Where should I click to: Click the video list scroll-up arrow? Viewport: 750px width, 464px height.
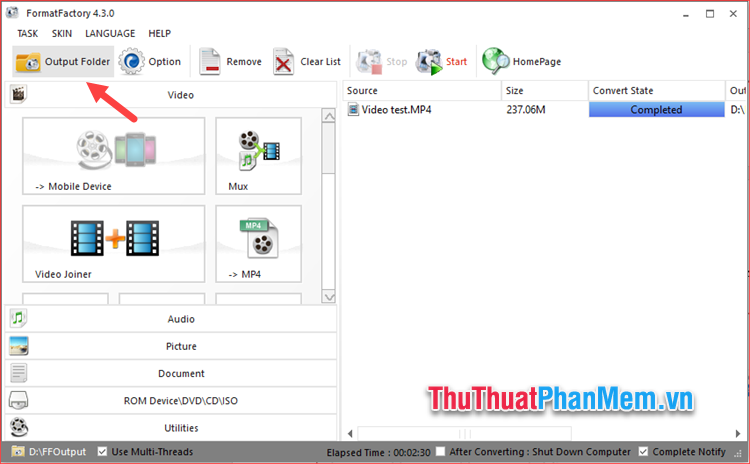coord(329,116)
